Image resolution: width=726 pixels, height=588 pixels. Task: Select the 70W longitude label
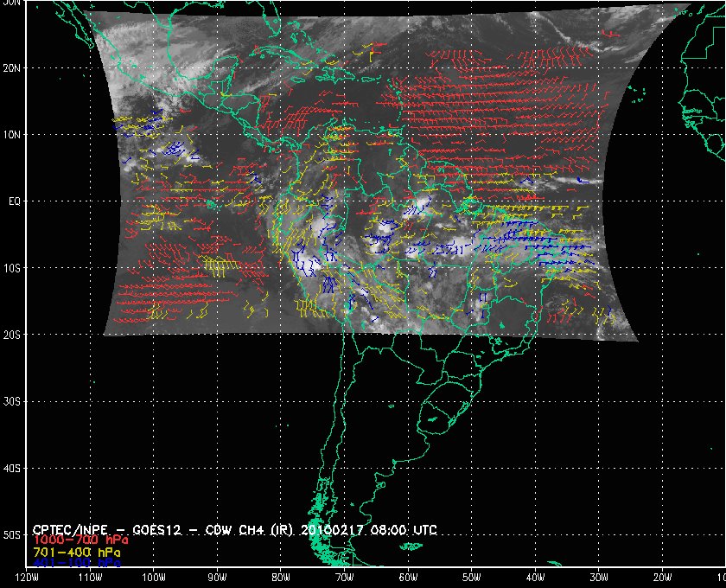[x=345, y=578]
